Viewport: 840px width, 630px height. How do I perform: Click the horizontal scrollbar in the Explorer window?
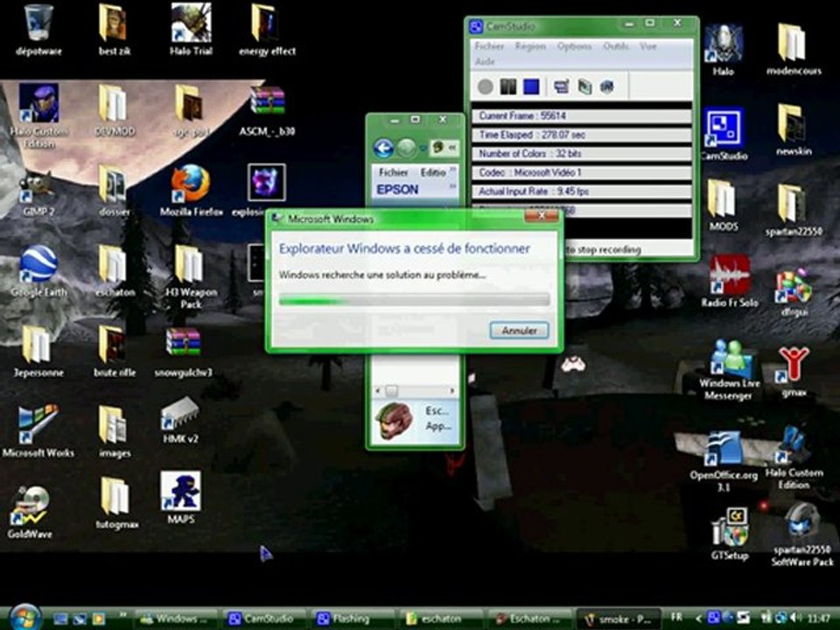pos(415,391)
